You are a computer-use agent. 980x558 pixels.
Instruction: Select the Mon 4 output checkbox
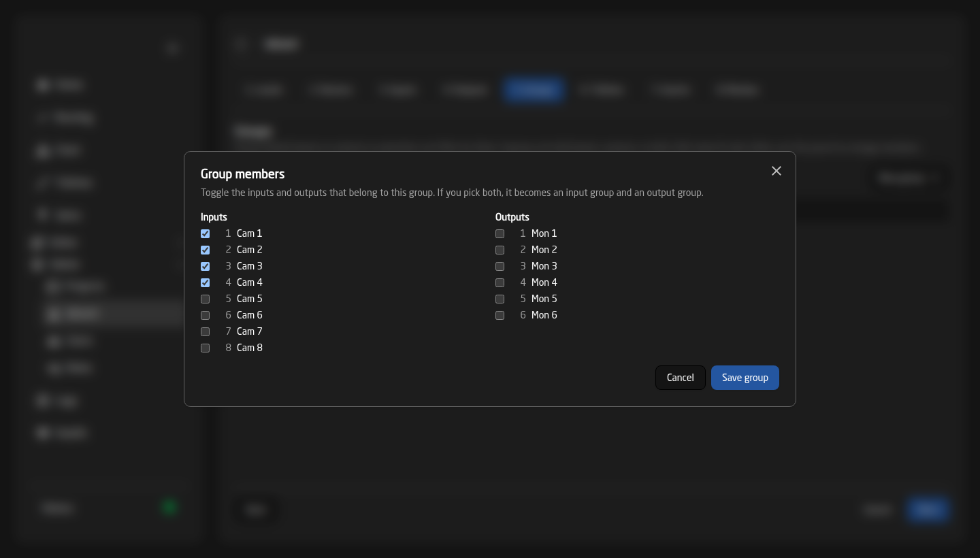pyautogui.click(x=500, y=282)
